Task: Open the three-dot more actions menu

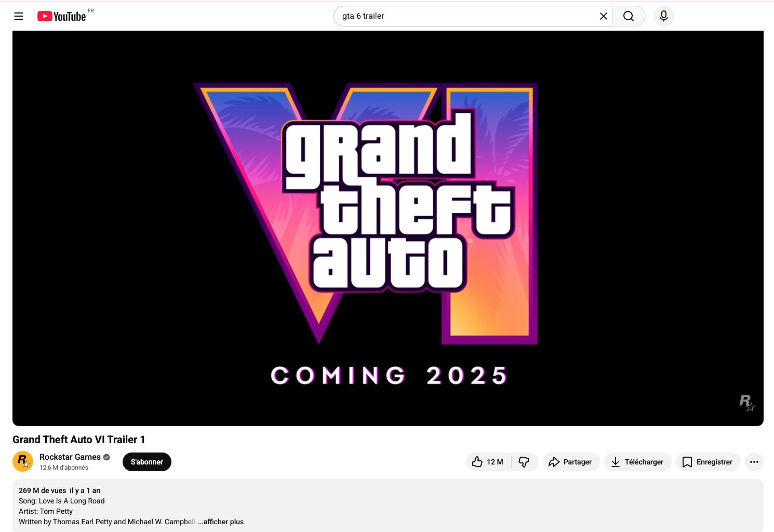Action: coord(754,462)
